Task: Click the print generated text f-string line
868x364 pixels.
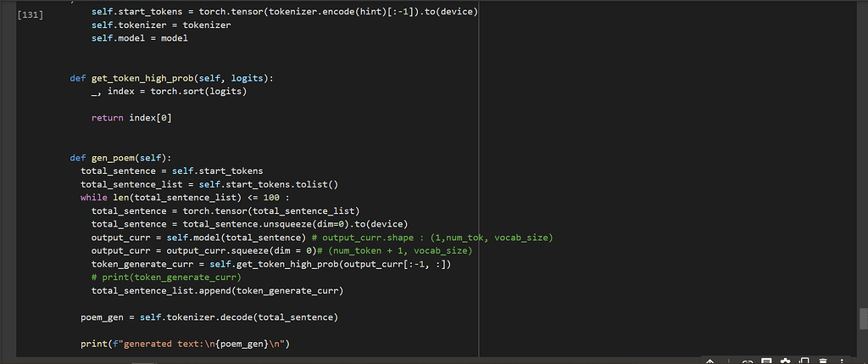Action: [185, 344]
